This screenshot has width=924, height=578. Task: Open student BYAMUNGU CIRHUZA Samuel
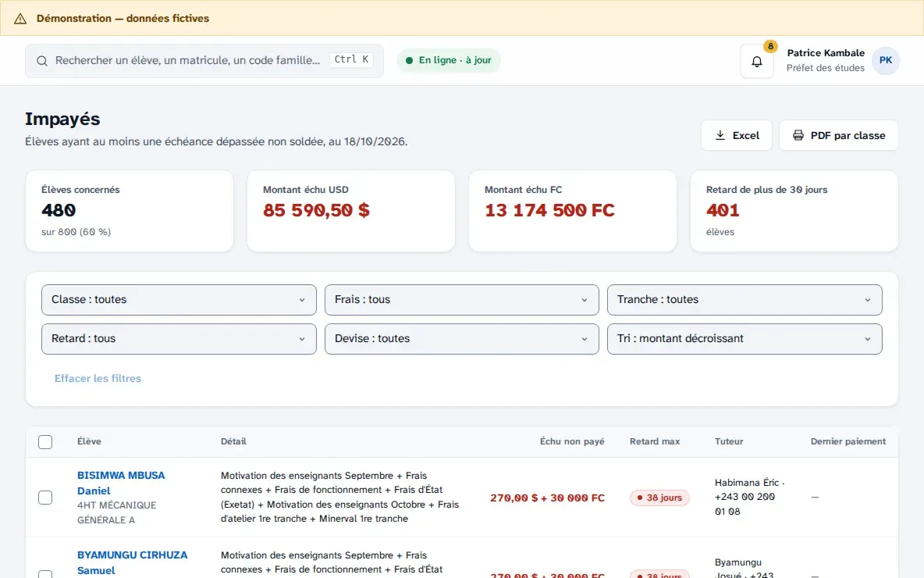(x=132, y=562)
